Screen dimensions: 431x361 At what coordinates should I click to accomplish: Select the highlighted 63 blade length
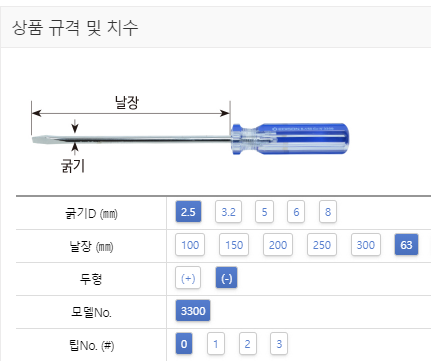406,245
